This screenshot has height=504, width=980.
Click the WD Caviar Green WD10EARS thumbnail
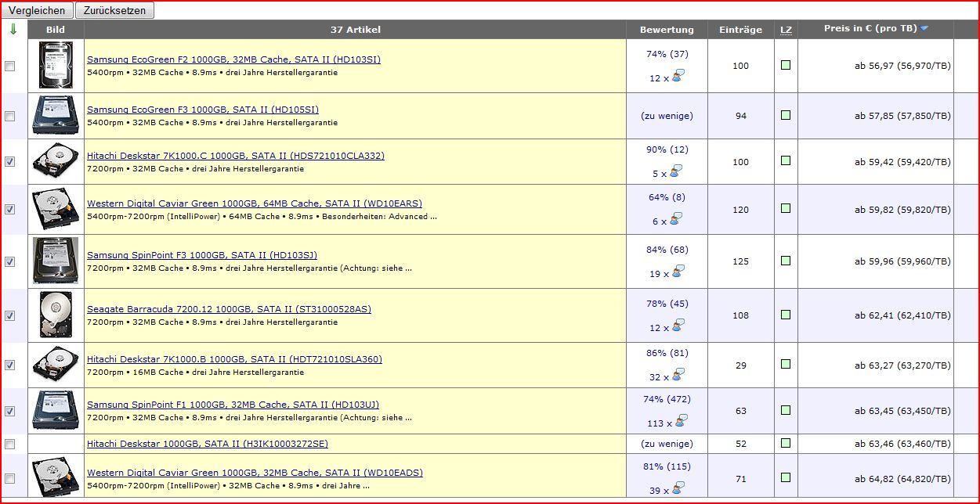[x=56, y=209]
